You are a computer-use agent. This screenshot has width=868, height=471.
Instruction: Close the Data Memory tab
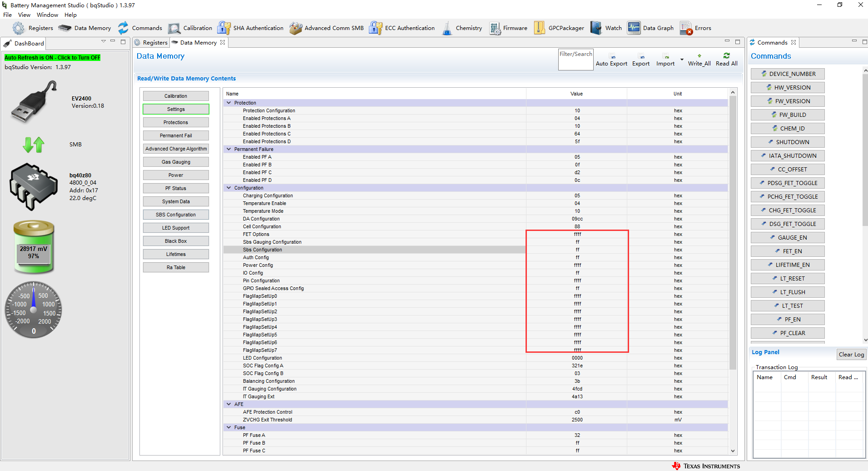pyautogui.click(x=223, y=42)
